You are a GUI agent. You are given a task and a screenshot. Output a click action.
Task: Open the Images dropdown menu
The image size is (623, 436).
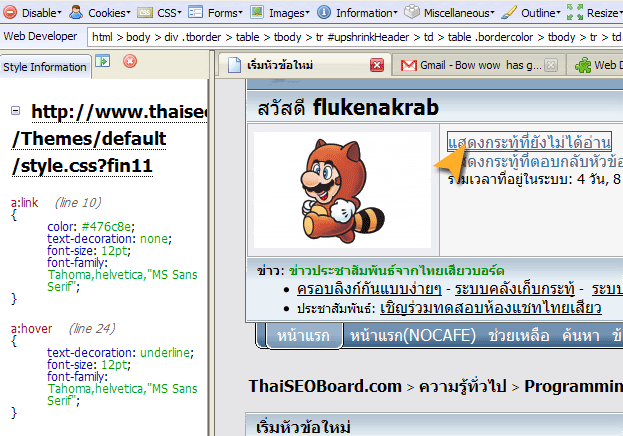pos(289,13)
